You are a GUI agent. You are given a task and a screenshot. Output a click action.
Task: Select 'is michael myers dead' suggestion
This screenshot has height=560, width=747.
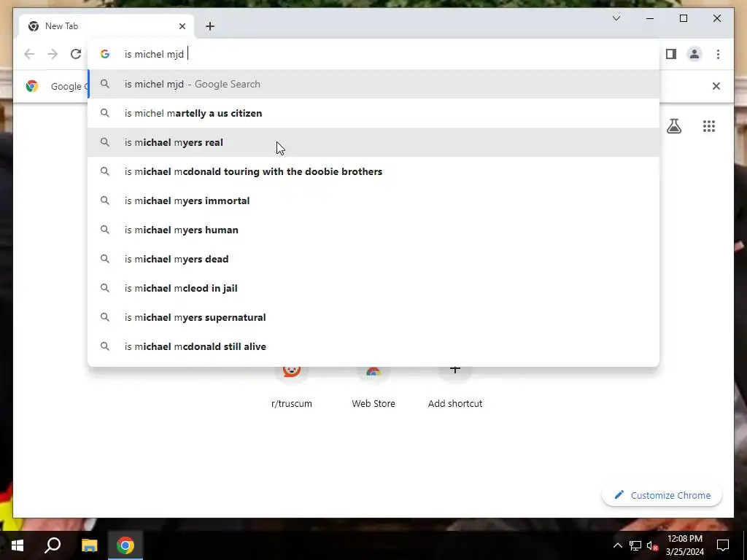pyautogui.click(x=373, y=259)
